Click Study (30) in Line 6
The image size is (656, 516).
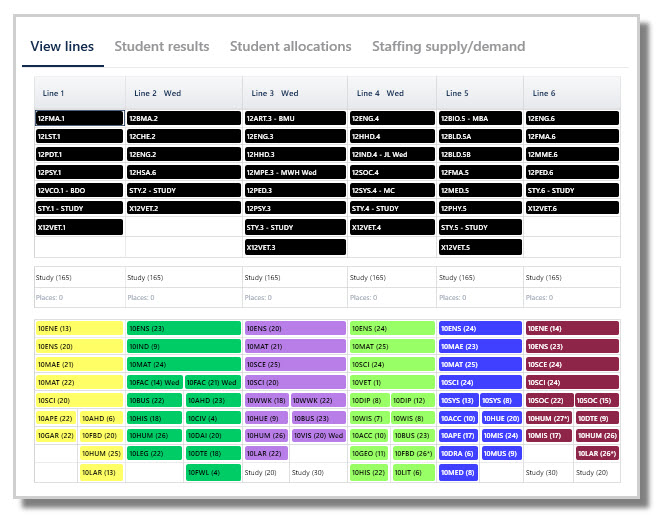[541, 472]
